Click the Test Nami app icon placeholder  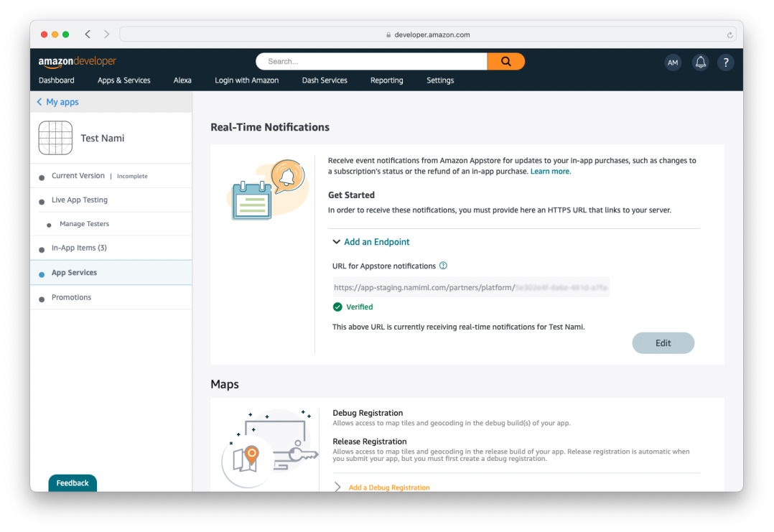click(55, 138)
